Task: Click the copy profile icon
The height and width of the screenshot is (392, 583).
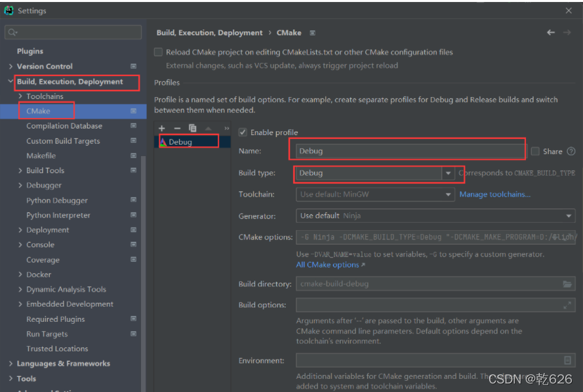Action: pyautogui.click(x=193, y=128)
